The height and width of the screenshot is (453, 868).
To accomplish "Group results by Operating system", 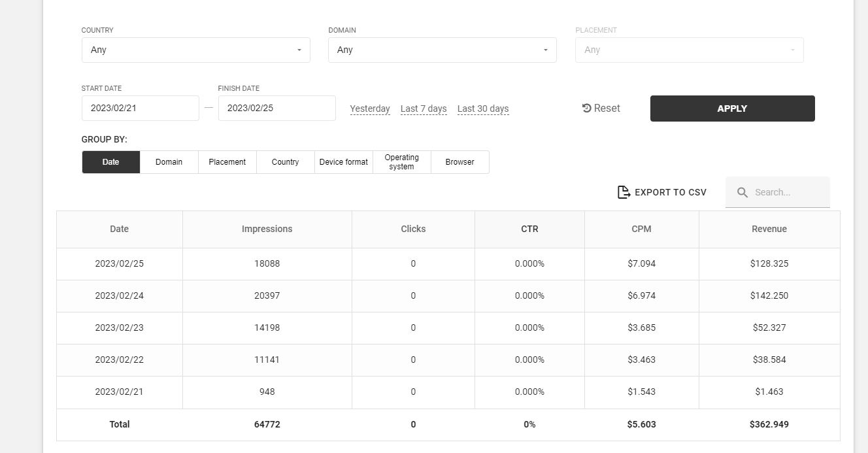I will tap(401, 162).
